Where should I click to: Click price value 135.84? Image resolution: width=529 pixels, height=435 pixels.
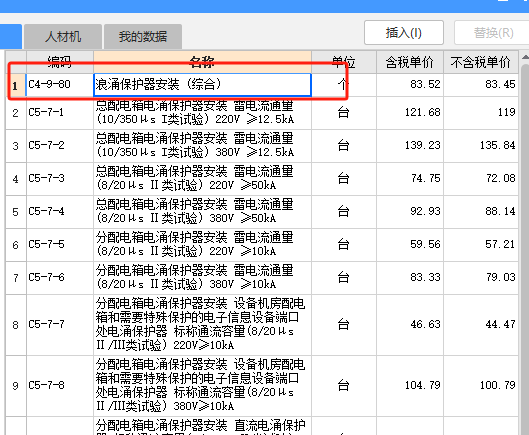point(498,145)
